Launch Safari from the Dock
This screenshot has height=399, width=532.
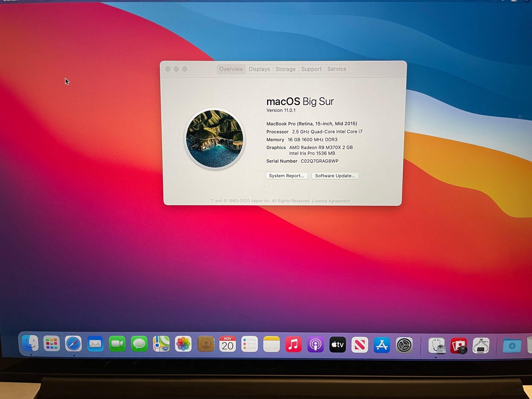click(x=73, y=343)
